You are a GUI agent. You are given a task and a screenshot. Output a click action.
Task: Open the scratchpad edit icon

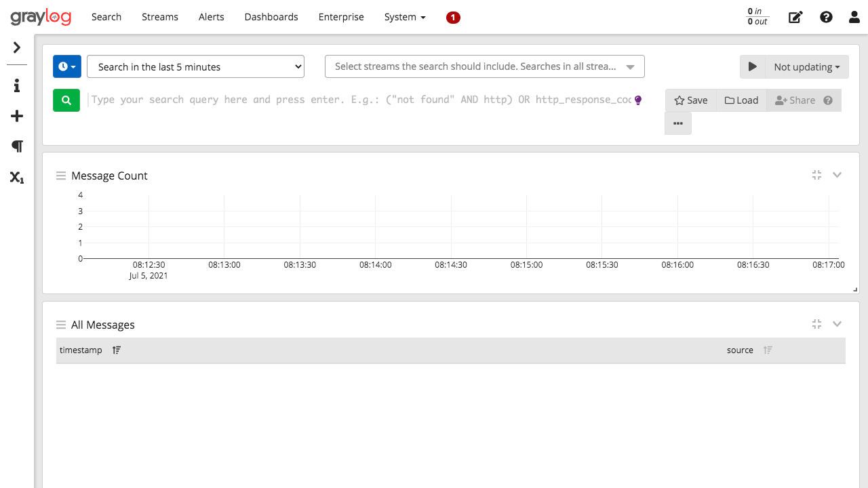pos(795,17)
